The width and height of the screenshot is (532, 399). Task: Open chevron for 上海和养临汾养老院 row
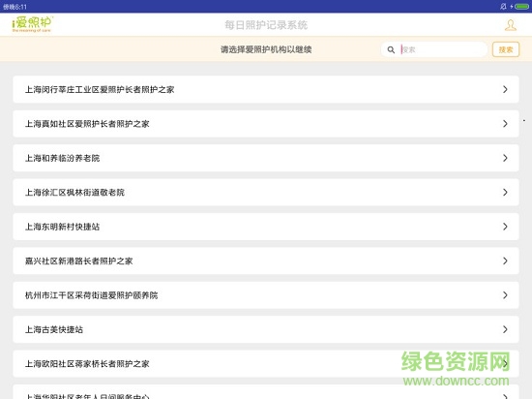505,158
